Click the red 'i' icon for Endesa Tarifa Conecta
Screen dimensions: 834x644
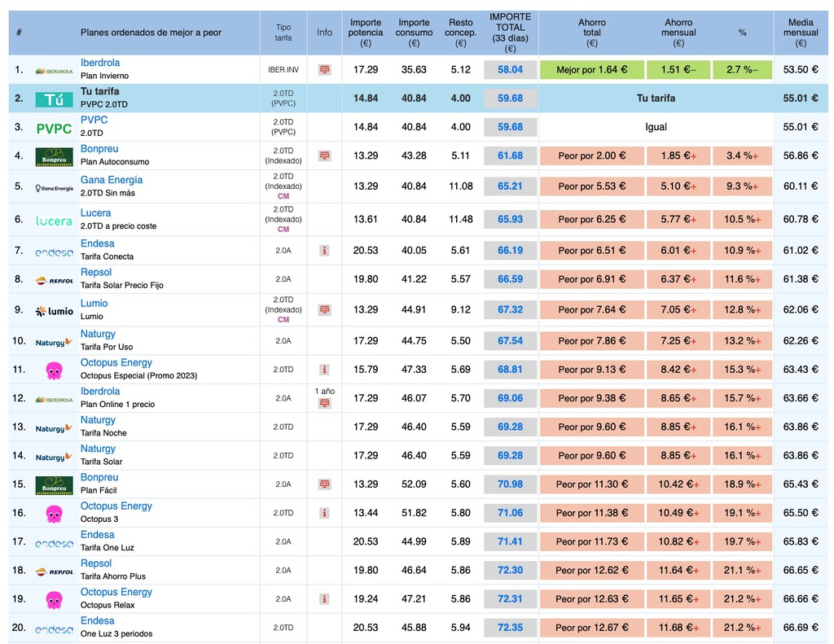click(324, 251)
